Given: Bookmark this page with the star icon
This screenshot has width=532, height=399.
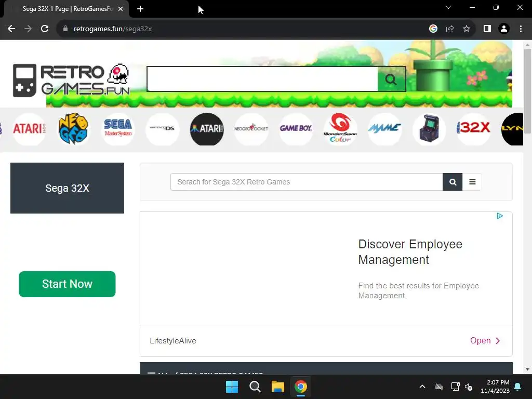Looking at the screenshot, I should pyautogui.click(x=467, y=29).
